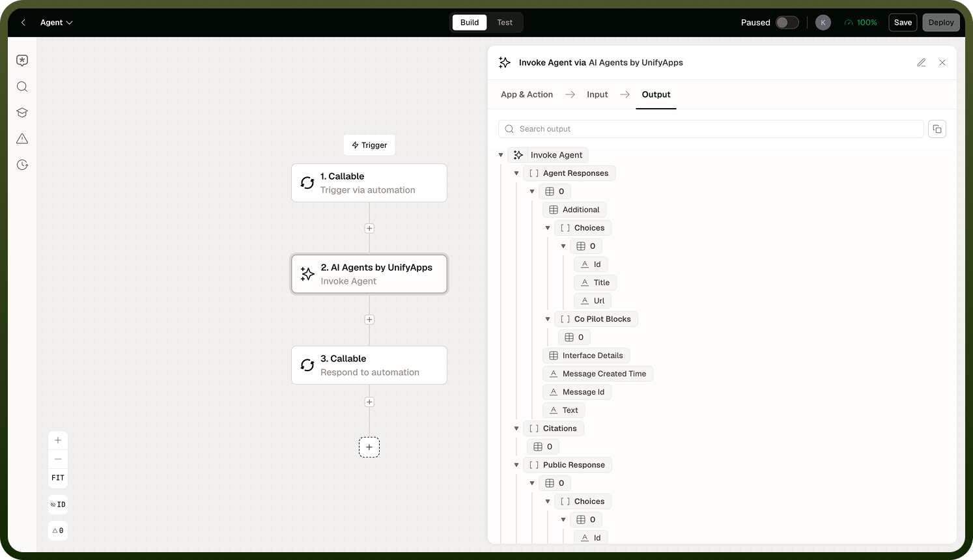Collapse the Co Pilot Blocks array
The image size is (973, 560).
(x=548, y=319)
